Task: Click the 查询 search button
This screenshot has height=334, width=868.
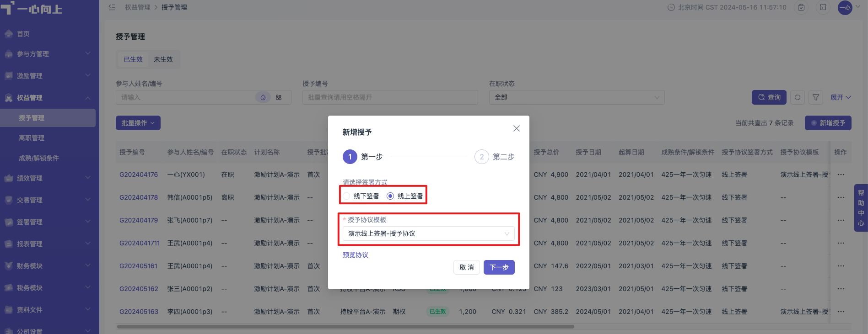Action: pyautogui.click(x=769, y=97)
